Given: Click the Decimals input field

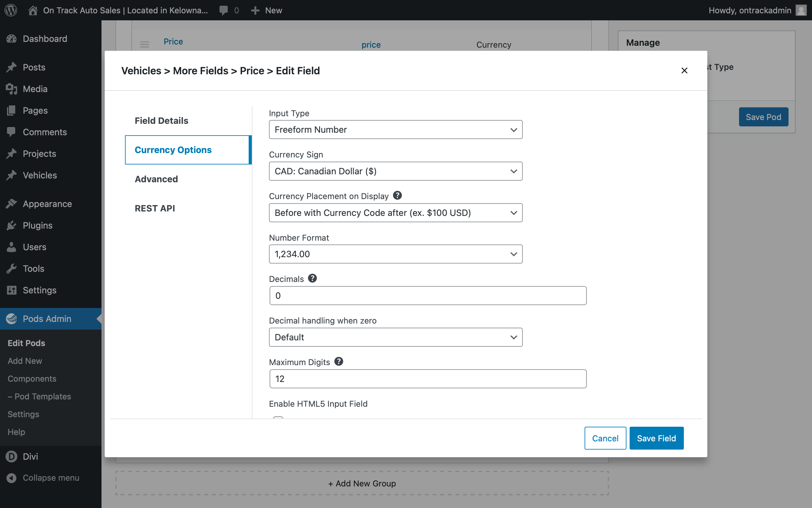Looking at the screenshot, I should [x=428, y=296].
